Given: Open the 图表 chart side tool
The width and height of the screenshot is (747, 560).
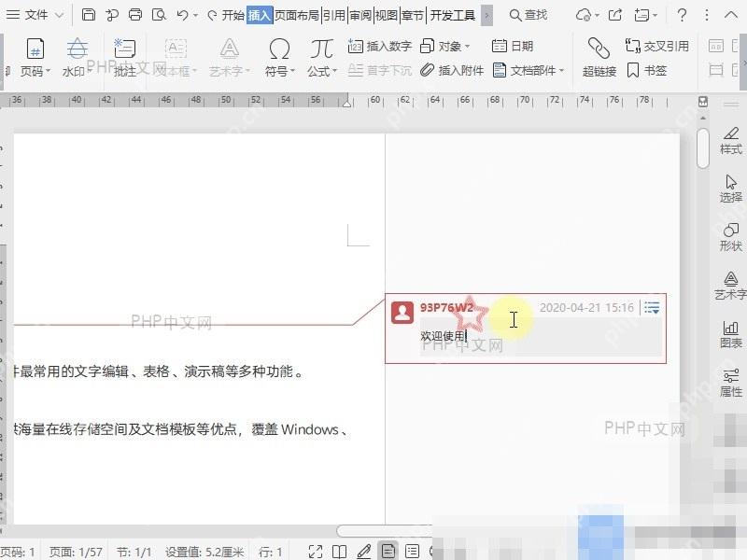Looking at the screenshot, I should point(731,335).
